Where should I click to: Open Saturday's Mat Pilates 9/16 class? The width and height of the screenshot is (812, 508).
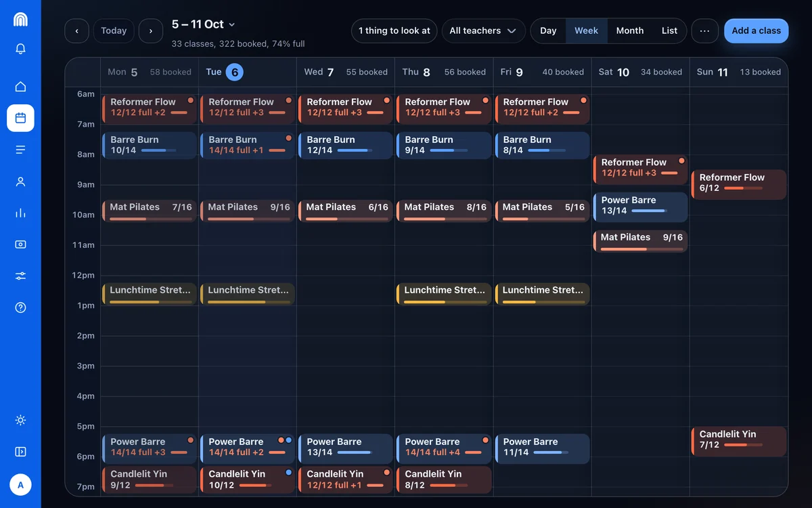[640, 241]
